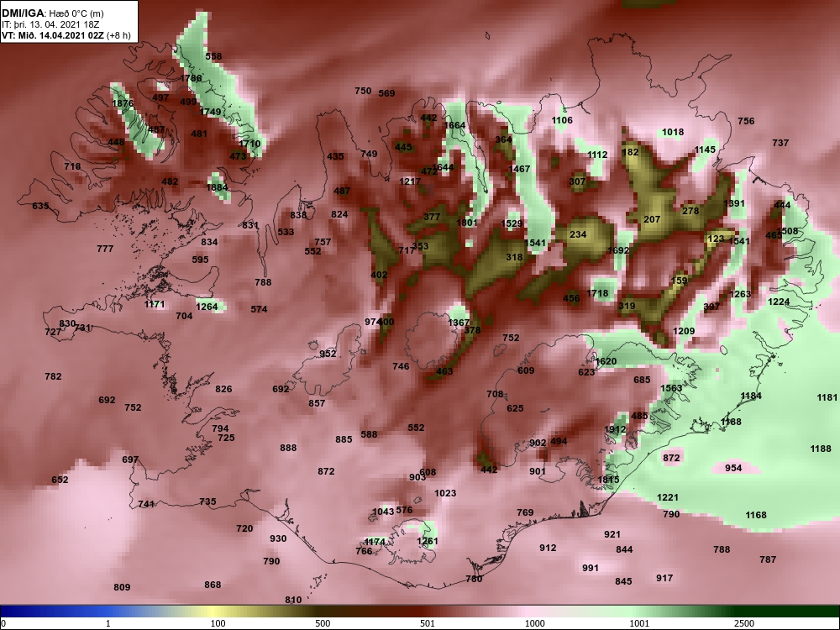Click the map value '1168'
The width and height of the screenshot is (840, 630).
click(756, 516)
